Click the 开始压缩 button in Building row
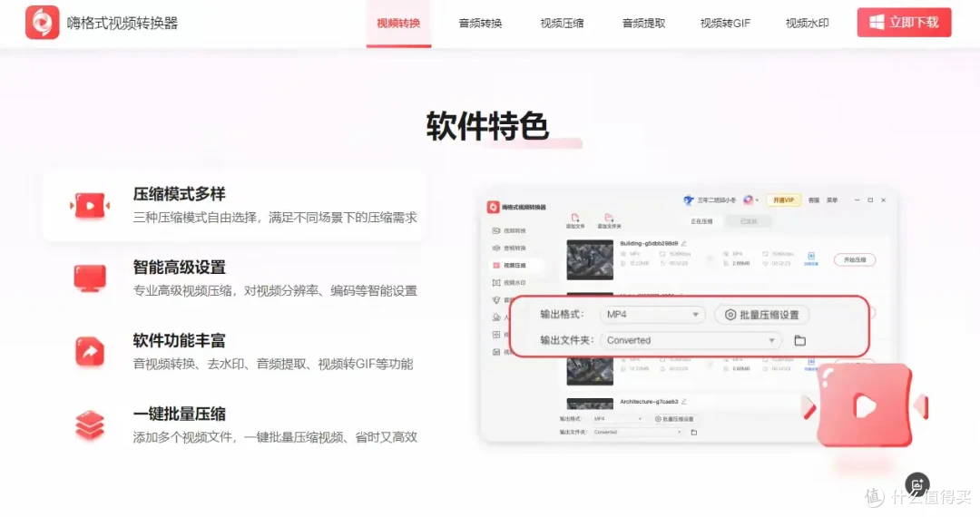980x517 pixels. [x=855, y=259]
